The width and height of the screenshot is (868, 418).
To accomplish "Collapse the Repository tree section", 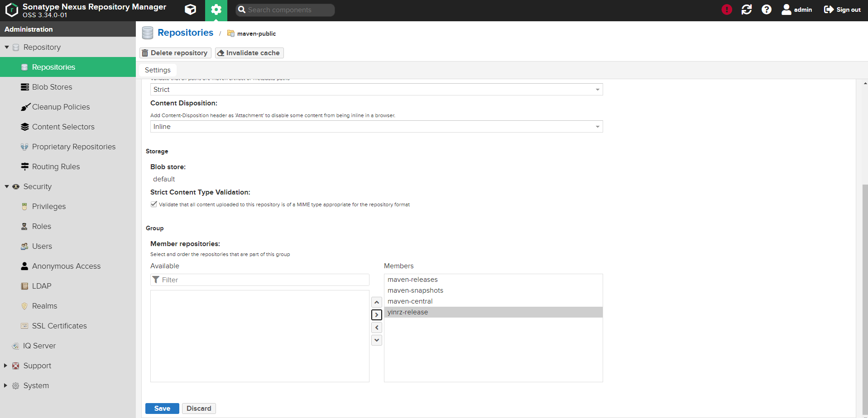I will coord(7,47).
